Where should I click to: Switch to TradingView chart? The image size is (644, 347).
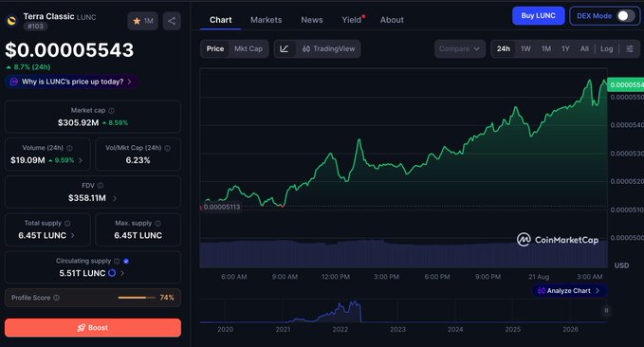pyautogui.click(x=328, y=49)
